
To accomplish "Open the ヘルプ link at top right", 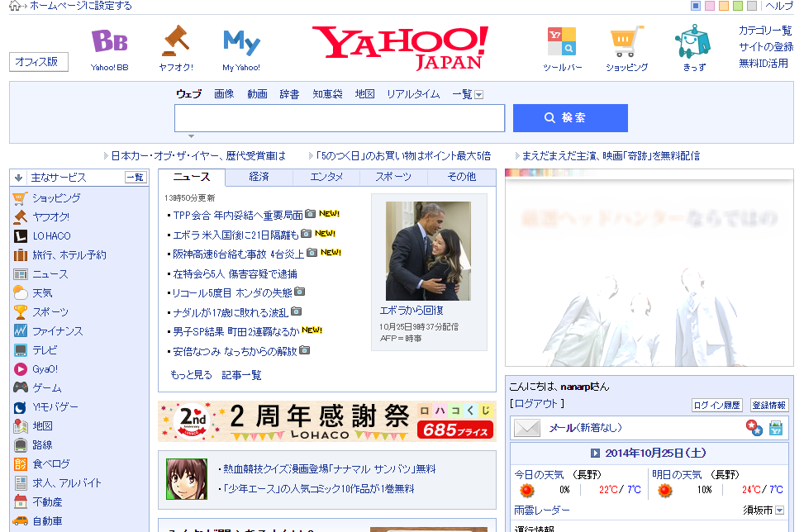I will coord(779,6).
